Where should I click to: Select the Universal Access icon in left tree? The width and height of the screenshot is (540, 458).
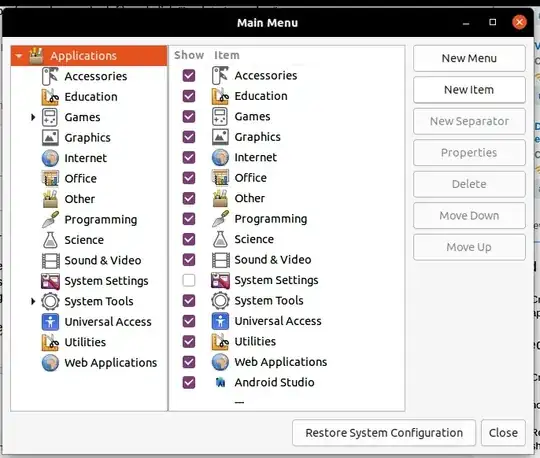pyautogui.click(x=50, y=322)
